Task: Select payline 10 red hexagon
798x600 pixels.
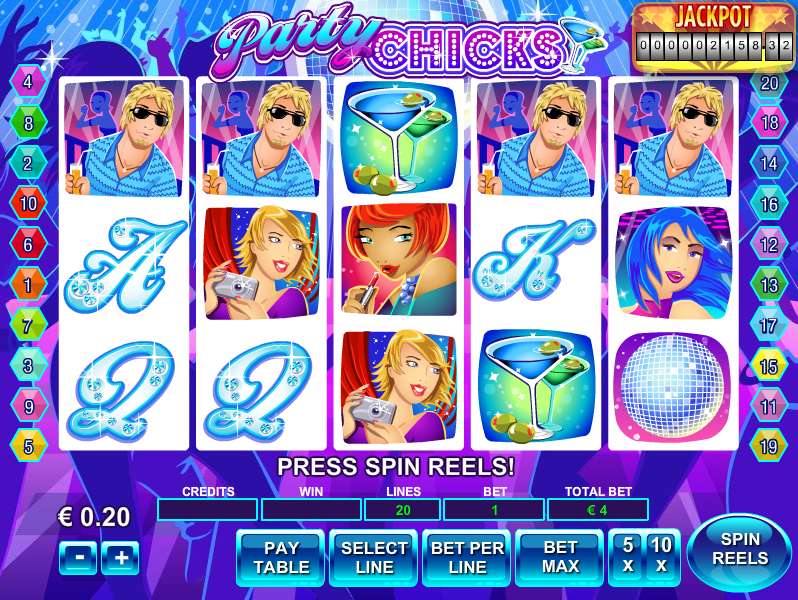Action: pyautogui.click(x=28, y=204)
